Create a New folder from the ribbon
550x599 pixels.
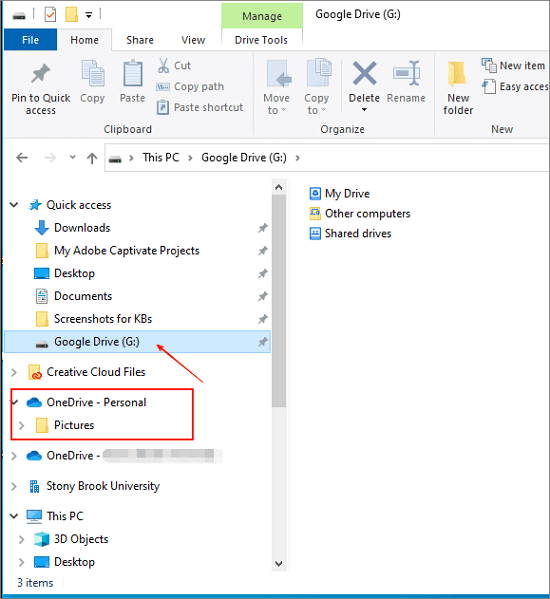[458, 88]
